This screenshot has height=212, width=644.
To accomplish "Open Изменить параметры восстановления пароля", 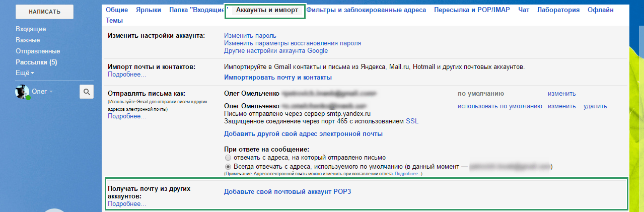I will 293,43.
